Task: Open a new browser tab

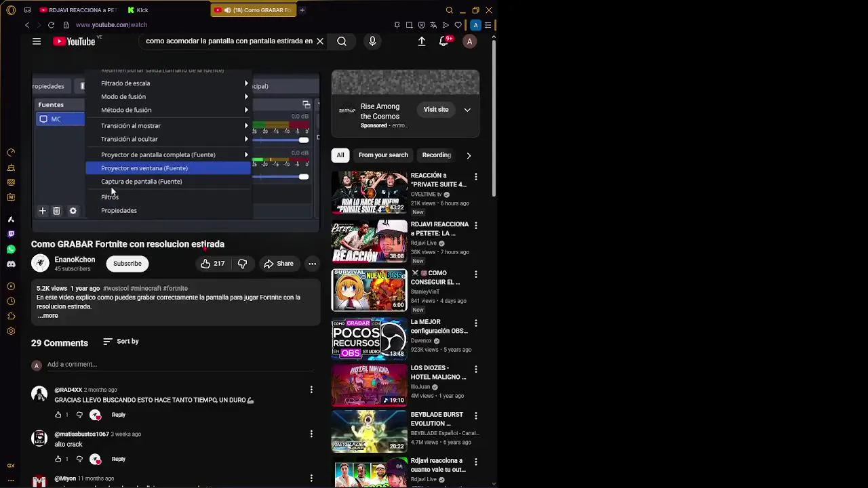Action: [x=302, y=10]
